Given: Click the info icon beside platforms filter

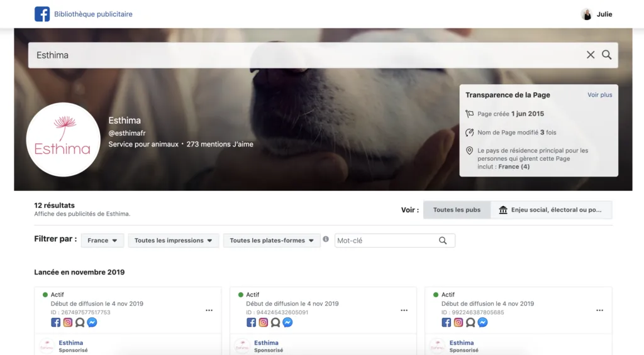Looking at the screenshot, I should 326,239.
